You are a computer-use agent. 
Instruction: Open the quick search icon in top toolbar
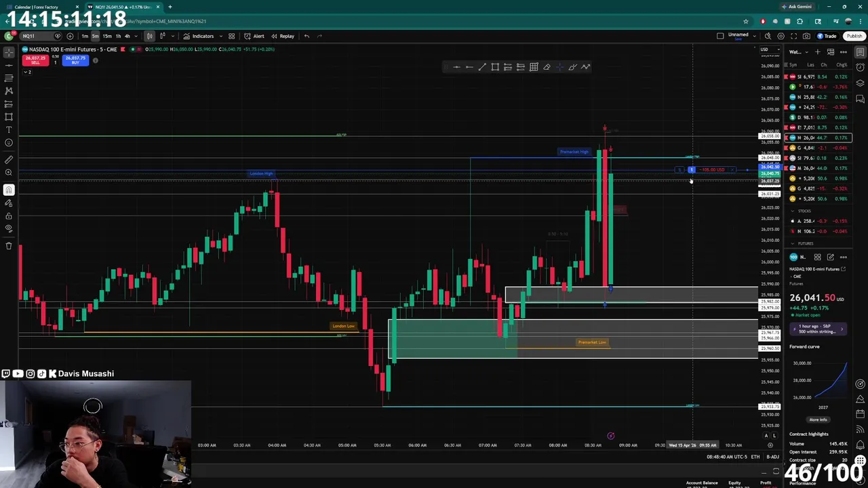(x=768, y=36)
